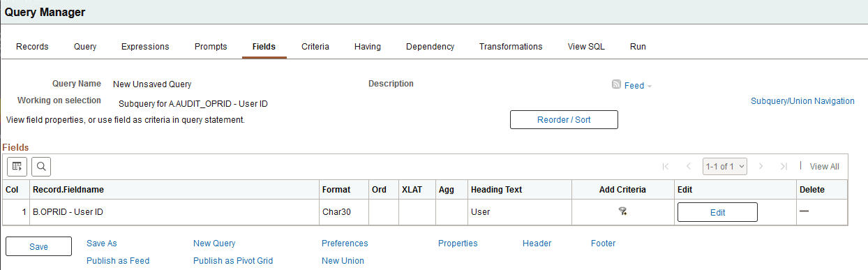Go to previous page arrow icon
This screenshot has width=868, height=270.
click(x=689, y=166)
